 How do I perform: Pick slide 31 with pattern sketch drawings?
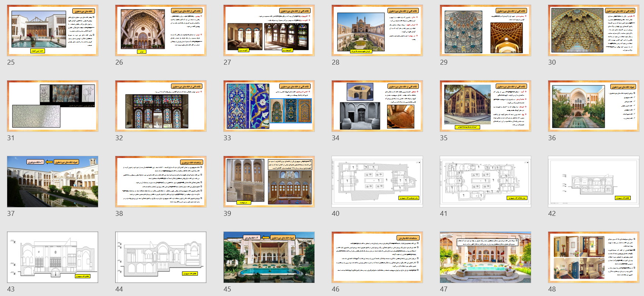pyautogui.click(x=53, y=106)
